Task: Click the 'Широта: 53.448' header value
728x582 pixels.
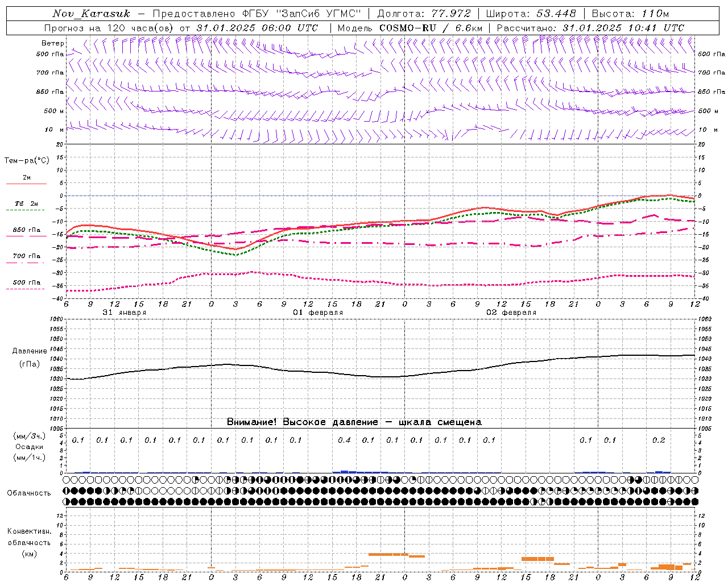Action: [x=531, y=14]
